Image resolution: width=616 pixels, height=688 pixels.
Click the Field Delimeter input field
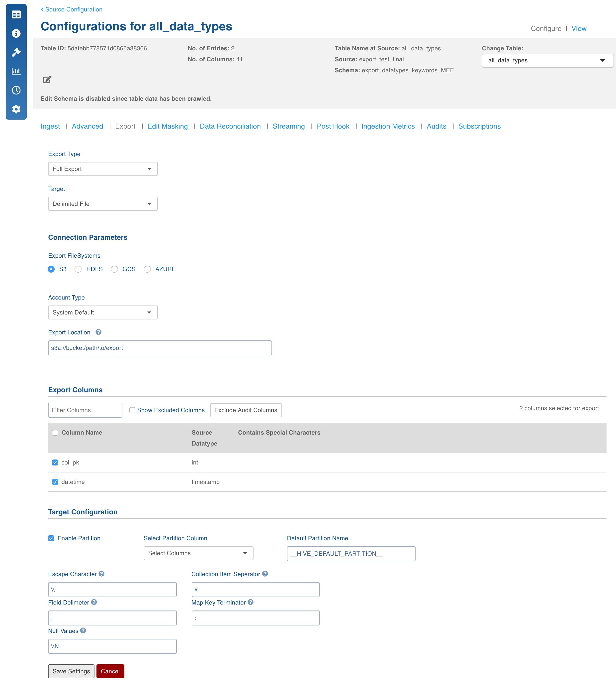(112, 618)
